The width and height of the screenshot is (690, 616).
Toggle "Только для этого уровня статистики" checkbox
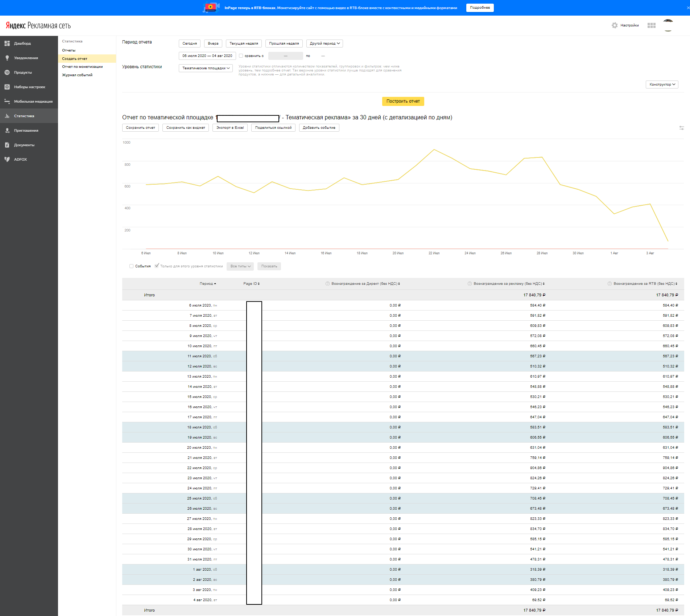tap(157, 266)
